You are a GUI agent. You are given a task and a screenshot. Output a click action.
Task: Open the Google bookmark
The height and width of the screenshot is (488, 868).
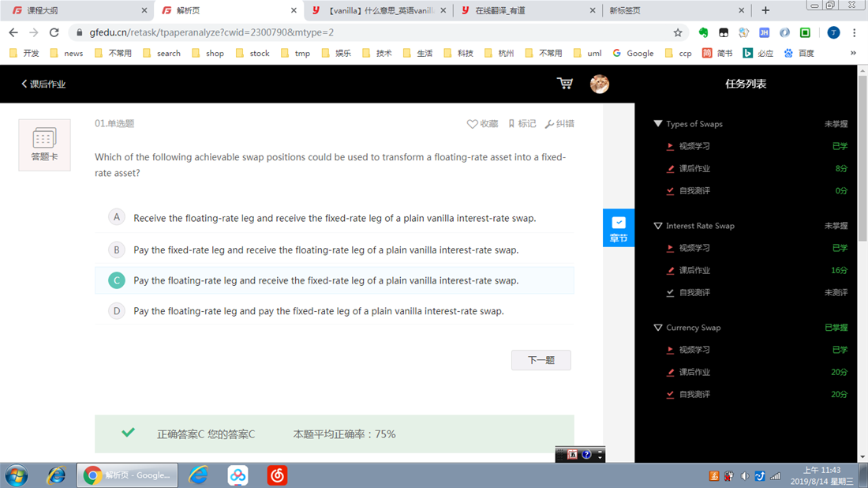pyautogui.click(x=634, y=53)
